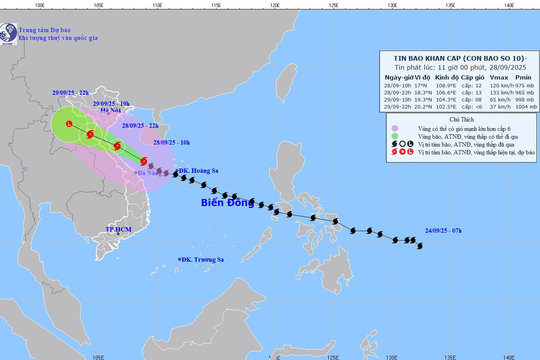Click red circle ATND icon in legend
The width and height of the screenshot is (540, 360).
click(402, 152)
